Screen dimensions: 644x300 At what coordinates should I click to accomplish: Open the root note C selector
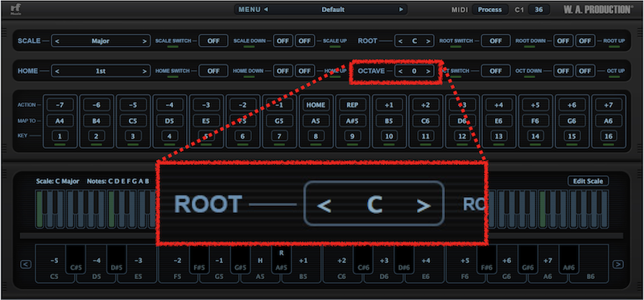click(x=415, y=41)
